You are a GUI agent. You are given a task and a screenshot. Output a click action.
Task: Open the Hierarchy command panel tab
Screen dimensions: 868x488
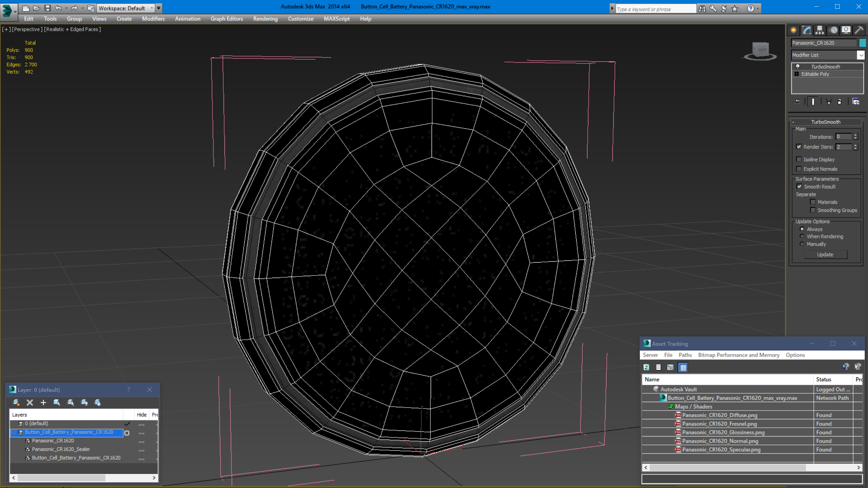pos(819,30)
